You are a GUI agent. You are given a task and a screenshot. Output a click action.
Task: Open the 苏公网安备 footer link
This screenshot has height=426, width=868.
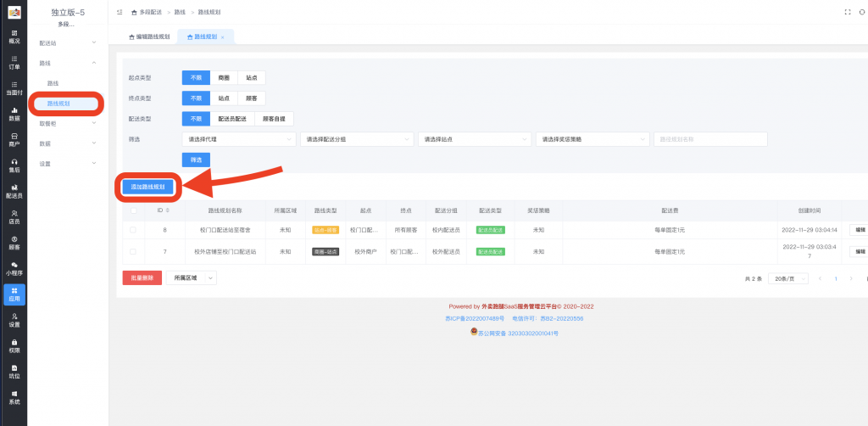[520, 334]
